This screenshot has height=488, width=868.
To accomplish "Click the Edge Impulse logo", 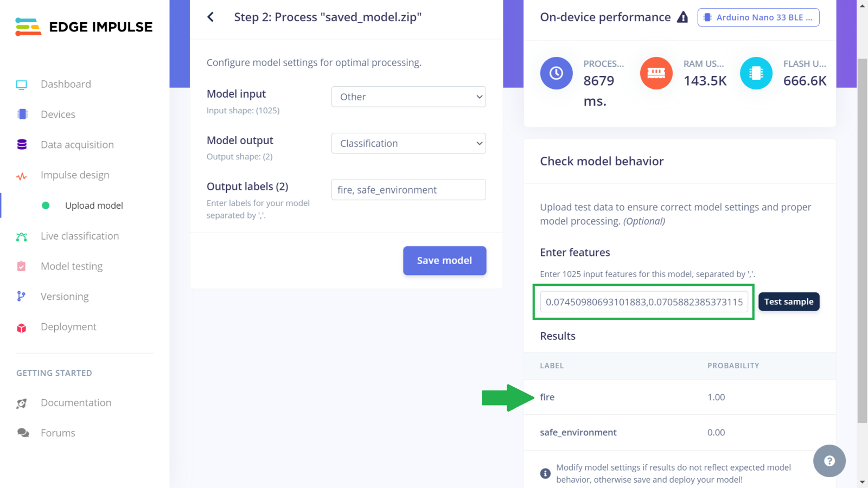I will pos(84,27).
